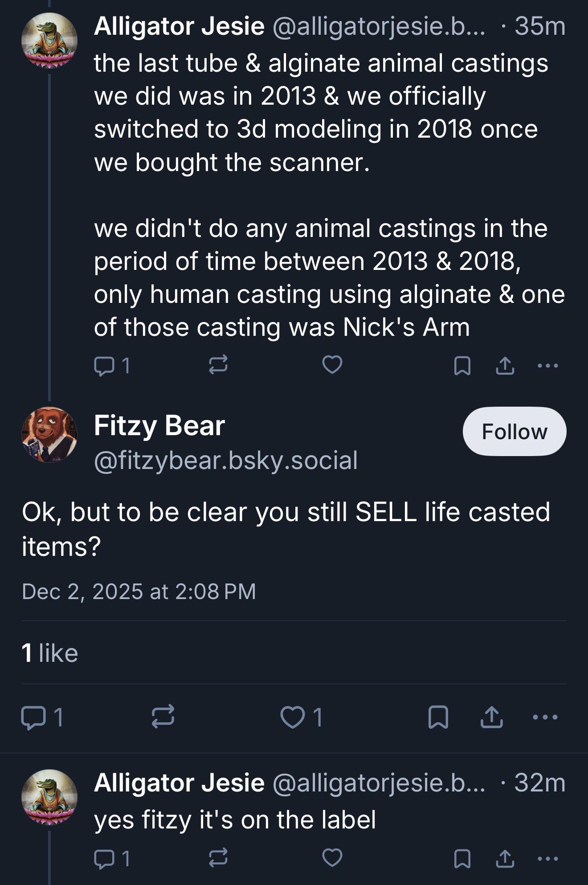Screen dimensions: 588x885
Task: Open the Fitzy Bear profile avatar
Action: tap(49, 434)
